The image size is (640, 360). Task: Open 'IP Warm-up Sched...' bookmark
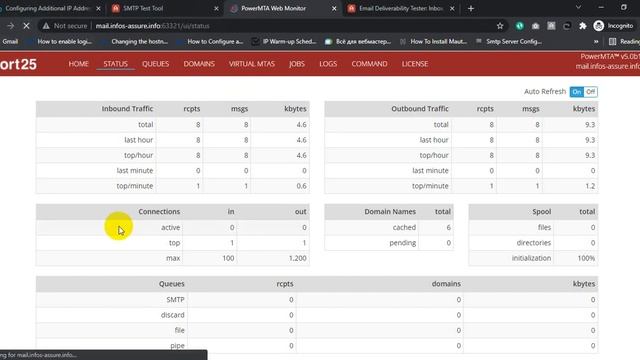[284, 41]
